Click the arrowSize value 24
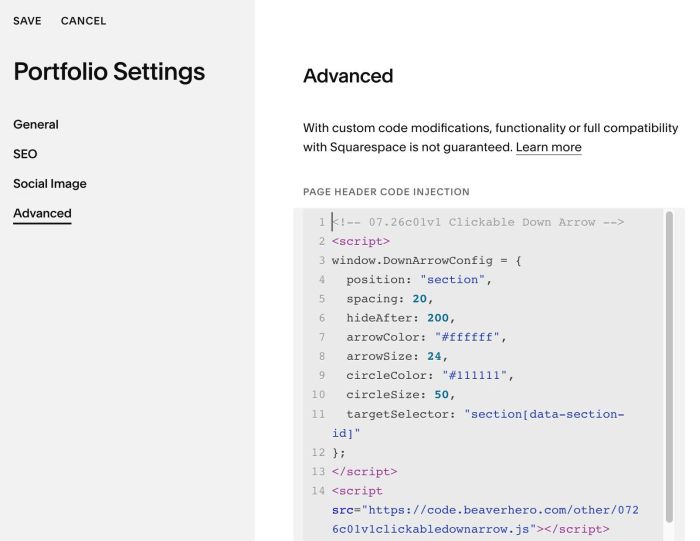This screenshot has height=541, width=700. (434, 357)
